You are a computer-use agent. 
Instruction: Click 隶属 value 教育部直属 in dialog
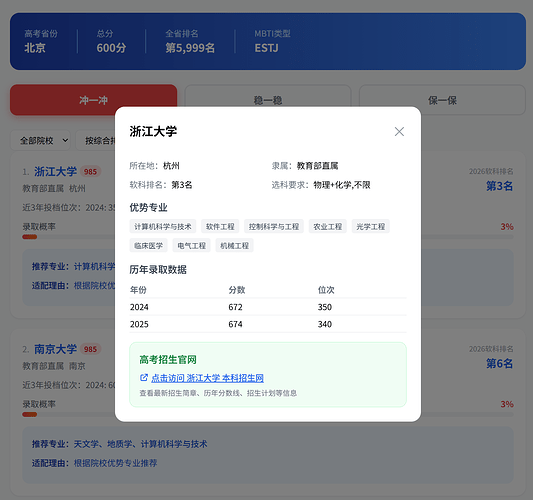317,166
